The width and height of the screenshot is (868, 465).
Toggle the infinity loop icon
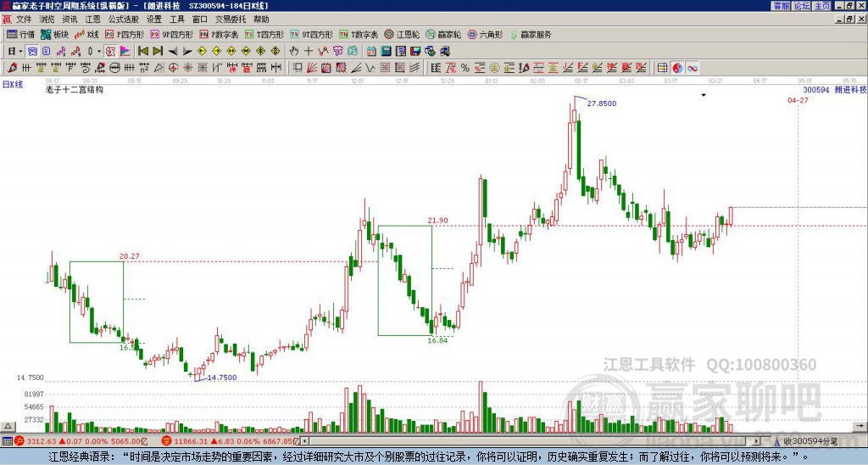click(692, 68)
